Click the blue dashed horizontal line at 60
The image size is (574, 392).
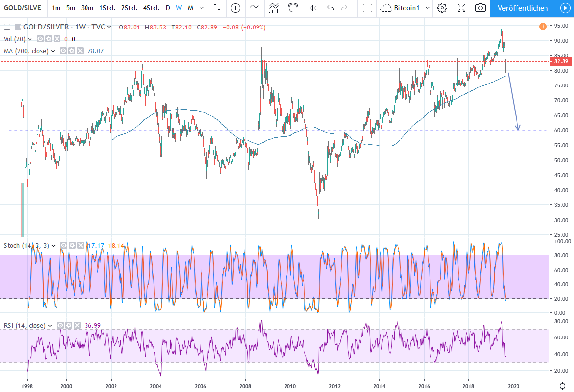coord(278,130)
